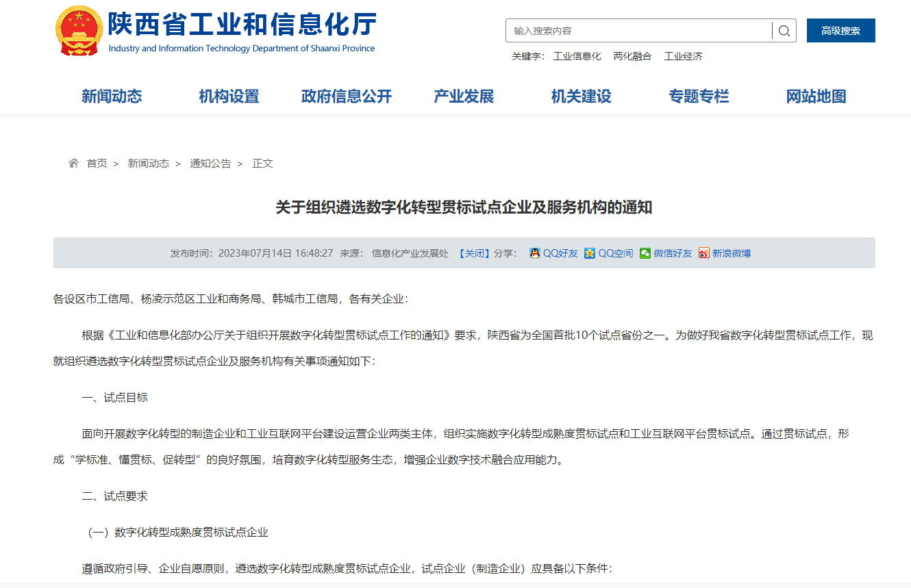
Task: Go to 通知公告 in breadcrumb
Action: pos(210,163)
